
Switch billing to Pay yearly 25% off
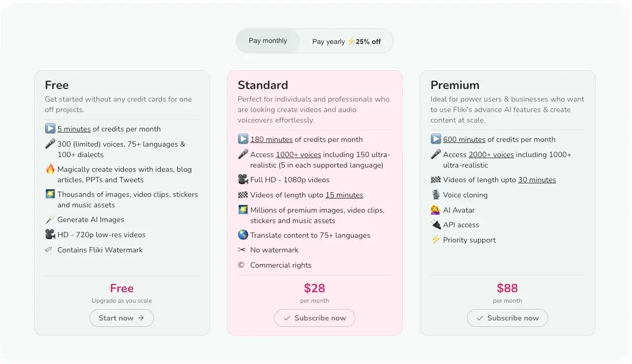346,41
